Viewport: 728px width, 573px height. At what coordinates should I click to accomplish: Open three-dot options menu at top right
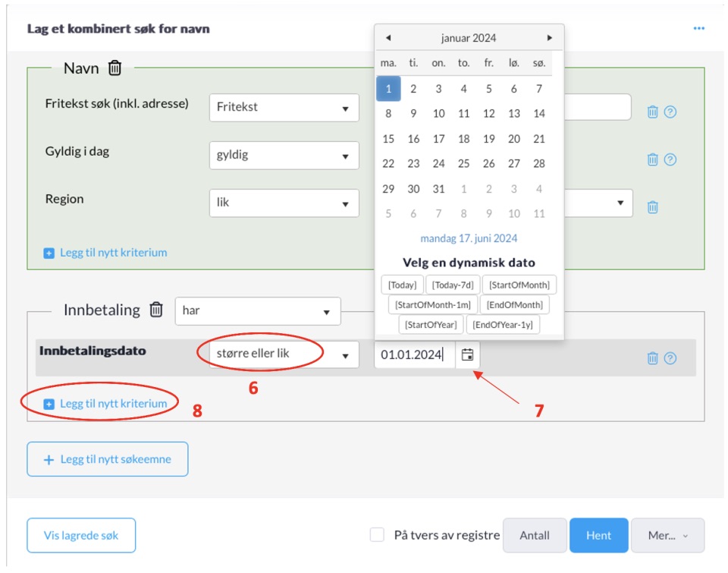pyautogui.click(x=698, y=29)
